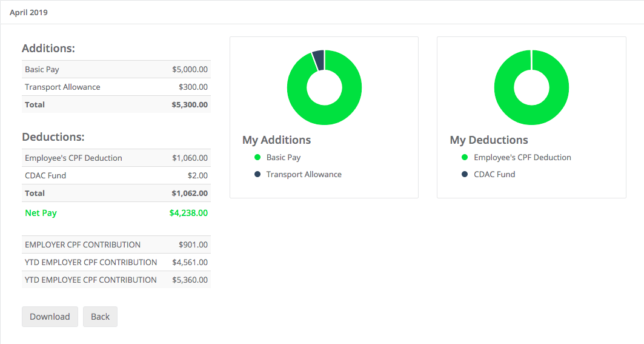Click the dark Transport Allowance donut slice
This screenshot has height=344, width=644.
pos(319,60)
